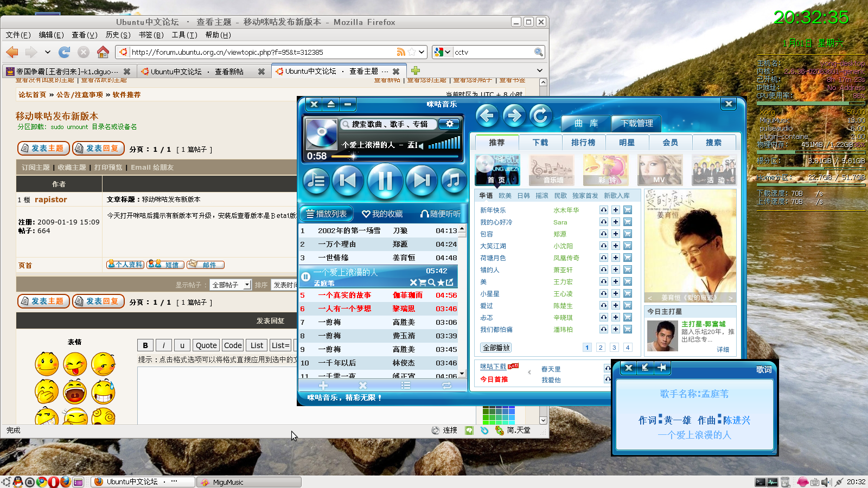Open the 会员 tab in library
The width and height of the screenshot is (868, 488).
(670, 143)
